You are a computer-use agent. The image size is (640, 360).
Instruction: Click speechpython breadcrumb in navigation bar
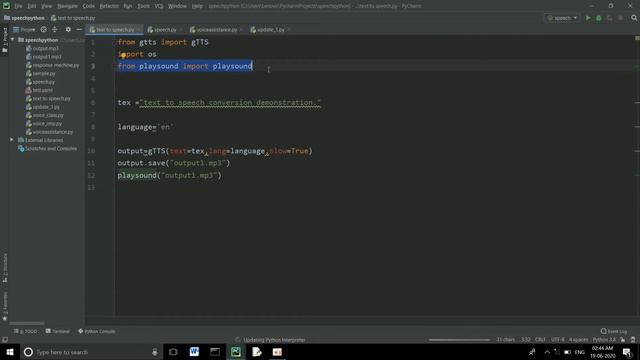[x=24, y=18]
